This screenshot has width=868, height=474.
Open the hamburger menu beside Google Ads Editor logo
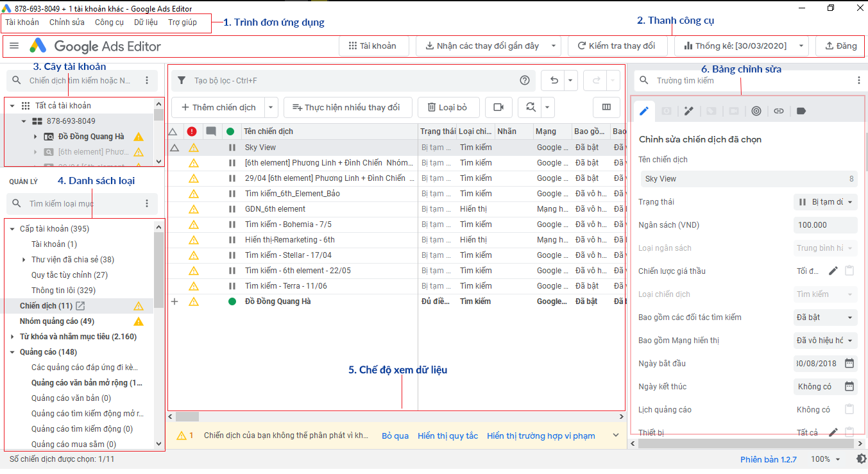click(x=14, y=46)
